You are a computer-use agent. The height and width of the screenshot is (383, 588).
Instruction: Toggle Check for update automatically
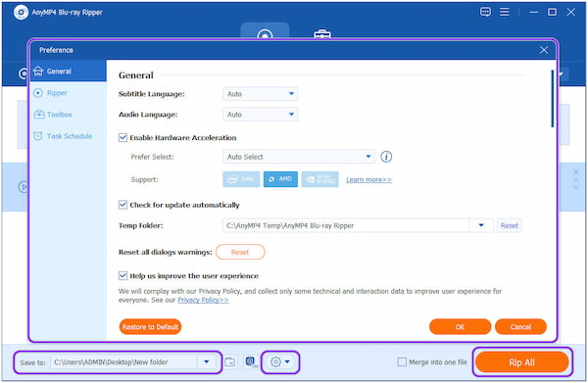tap(122, 205)
